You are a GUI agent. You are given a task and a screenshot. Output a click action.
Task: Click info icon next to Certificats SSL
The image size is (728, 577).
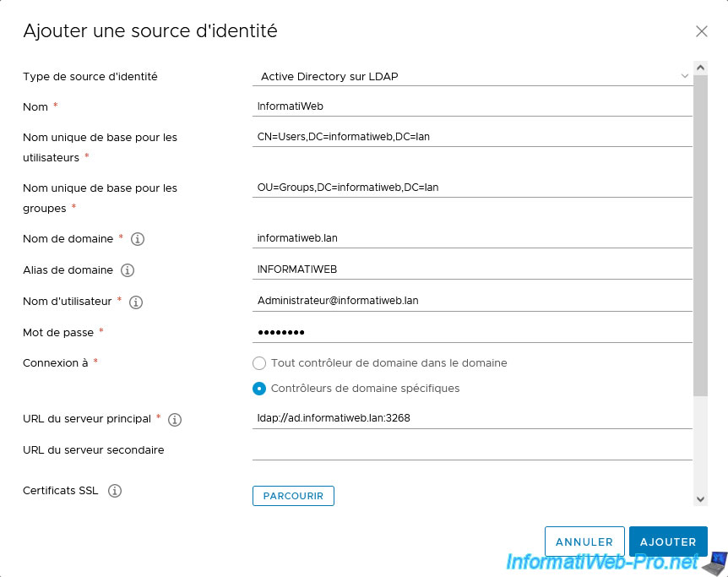pyautogui.click(x=115, y=491)
